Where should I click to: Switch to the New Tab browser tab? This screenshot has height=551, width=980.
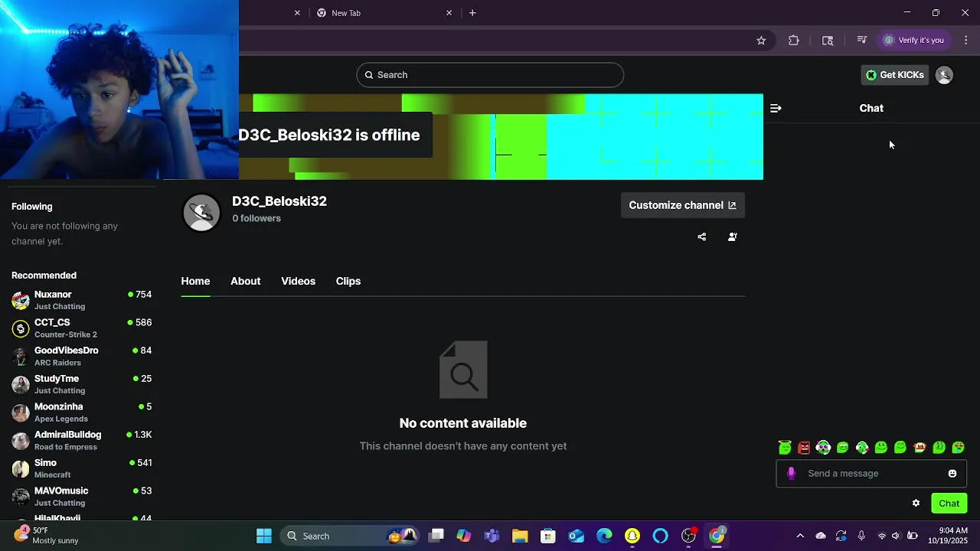click(x=384, y=13)
